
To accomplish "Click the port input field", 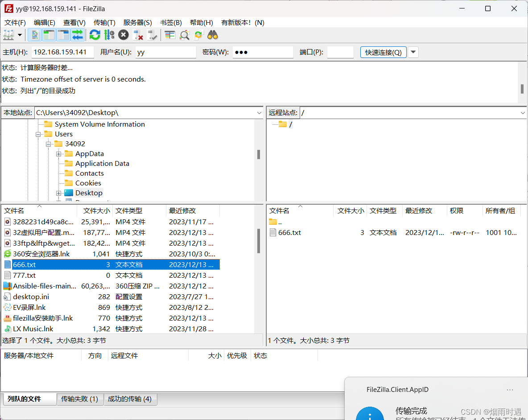I will coord(340,52).
